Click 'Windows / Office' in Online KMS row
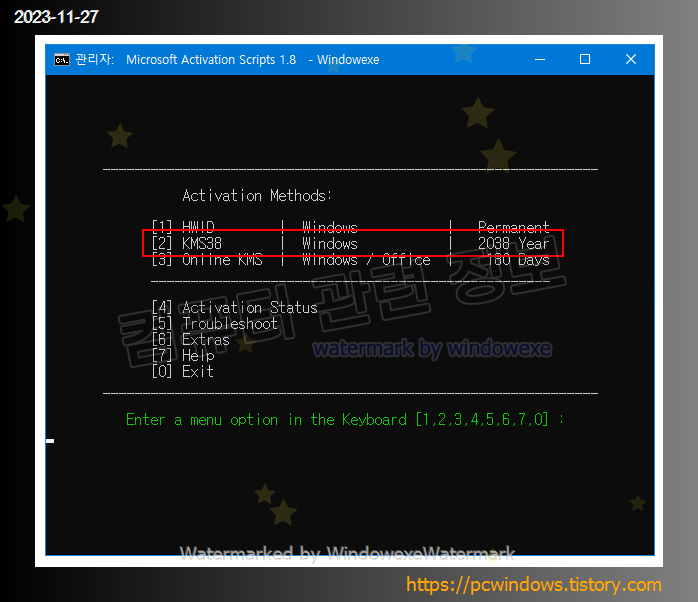 click(x=366, y=260)
